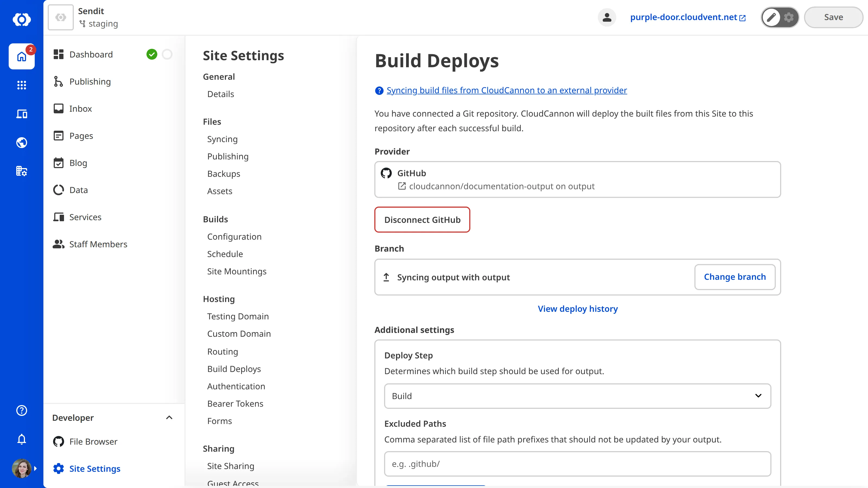
Task: Click the green build status check icon
Action: pos(152,54)
